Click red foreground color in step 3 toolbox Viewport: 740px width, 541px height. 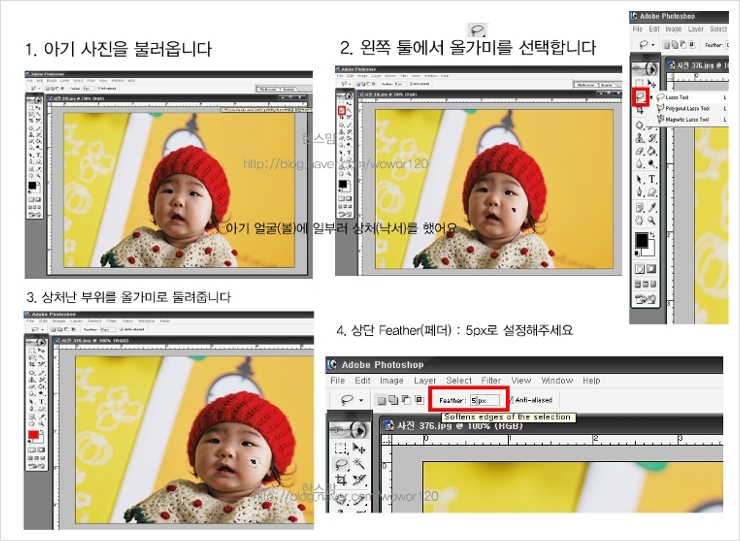pyautogui.click(x=33, y=435)
